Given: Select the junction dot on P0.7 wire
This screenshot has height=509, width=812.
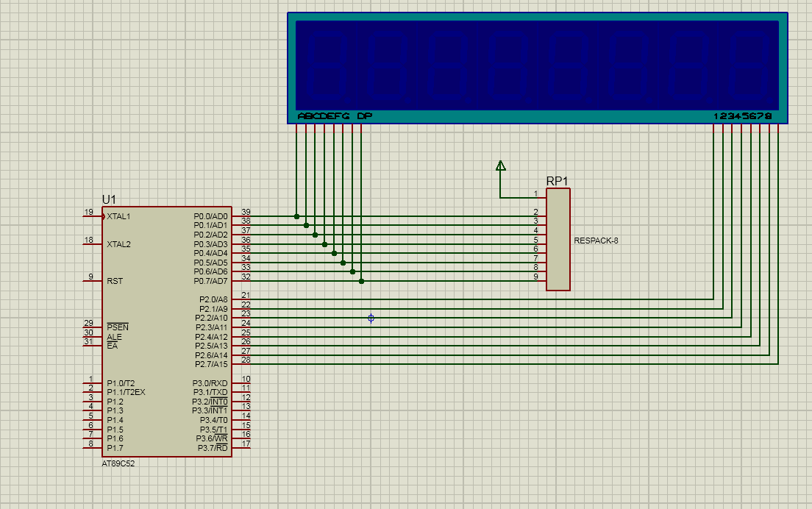Looking at the screenshot, I should 361,281.
